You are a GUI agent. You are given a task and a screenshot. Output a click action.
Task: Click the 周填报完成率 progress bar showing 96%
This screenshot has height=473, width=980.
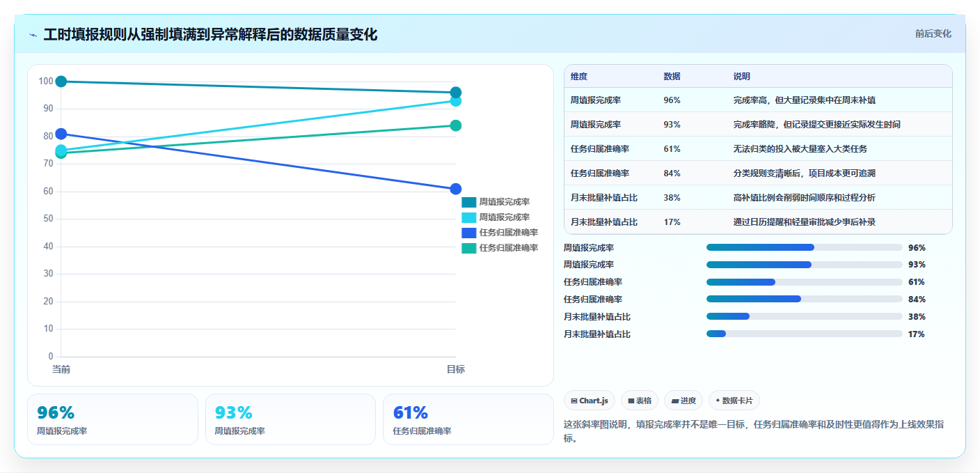tap(804, 247)
